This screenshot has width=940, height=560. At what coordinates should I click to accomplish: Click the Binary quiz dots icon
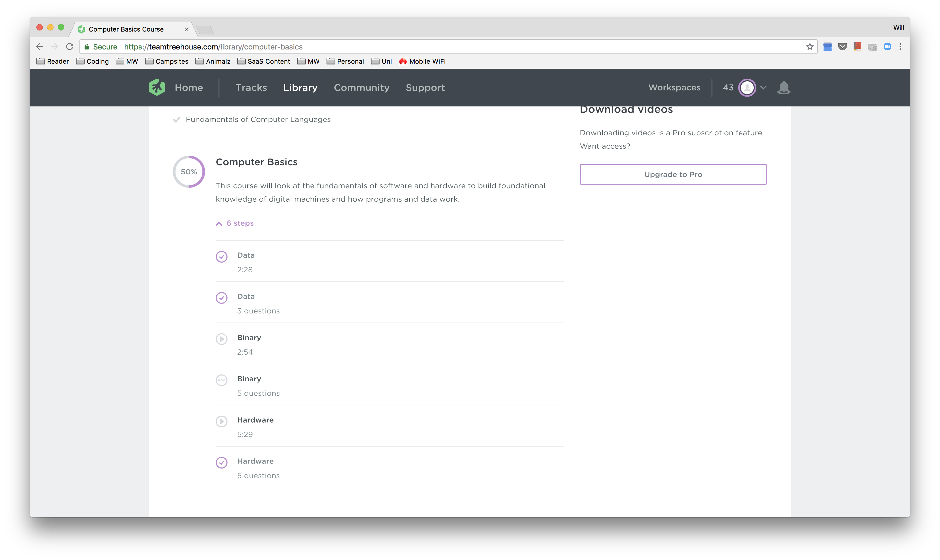[222, 380]
